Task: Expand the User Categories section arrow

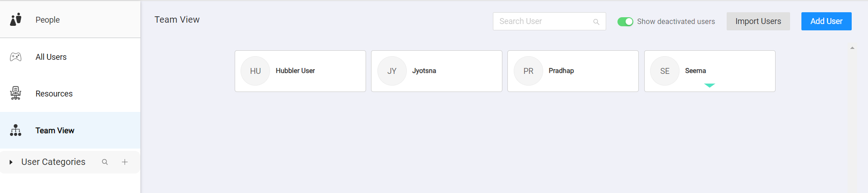Action: [11, 162]
